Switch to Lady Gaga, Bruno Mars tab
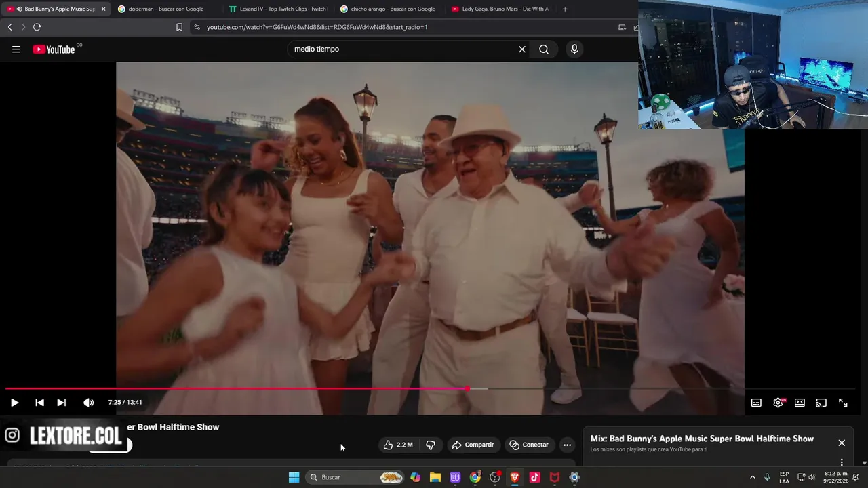Screen dimensions: 868x488 click(x=500, y=9)
